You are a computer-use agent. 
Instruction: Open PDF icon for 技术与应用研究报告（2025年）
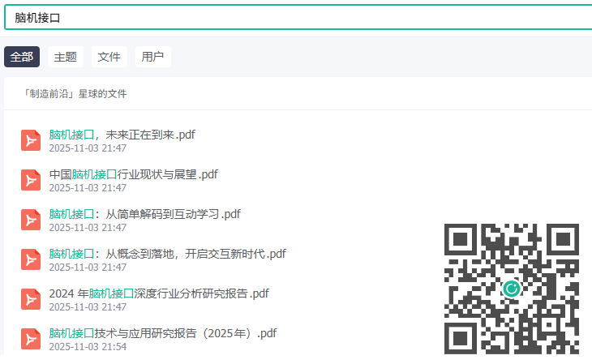click(x=31, y=339)
